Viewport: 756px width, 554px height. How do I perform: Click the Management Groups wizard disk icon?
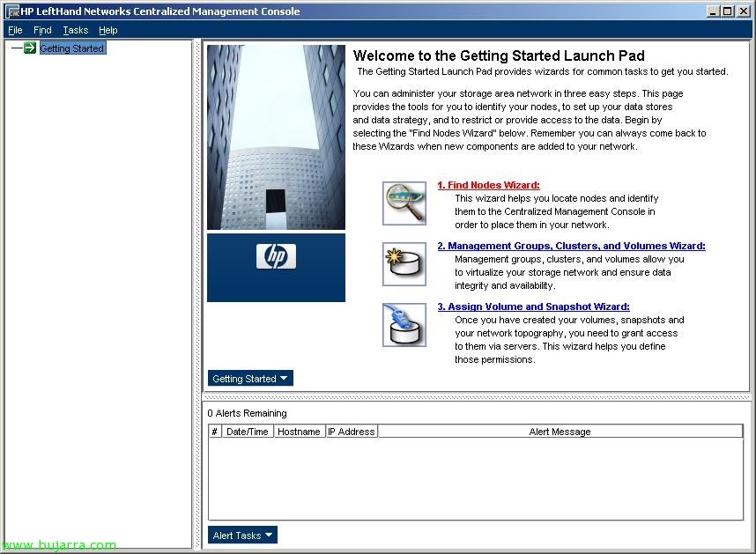coord(404,264)
